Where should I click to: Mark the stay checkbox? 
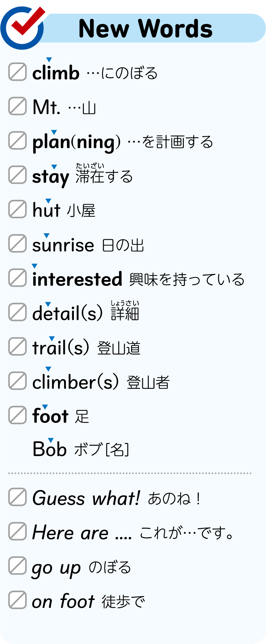coord(17,175)
